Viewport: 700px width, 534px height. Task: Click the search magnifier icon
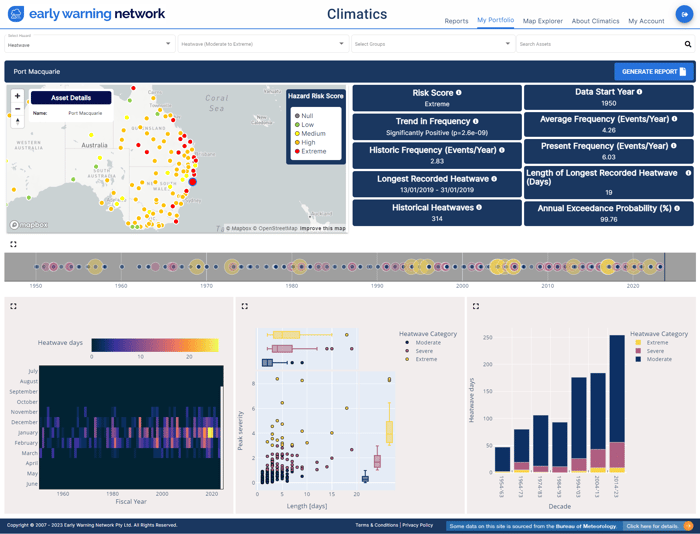[688, 44]
